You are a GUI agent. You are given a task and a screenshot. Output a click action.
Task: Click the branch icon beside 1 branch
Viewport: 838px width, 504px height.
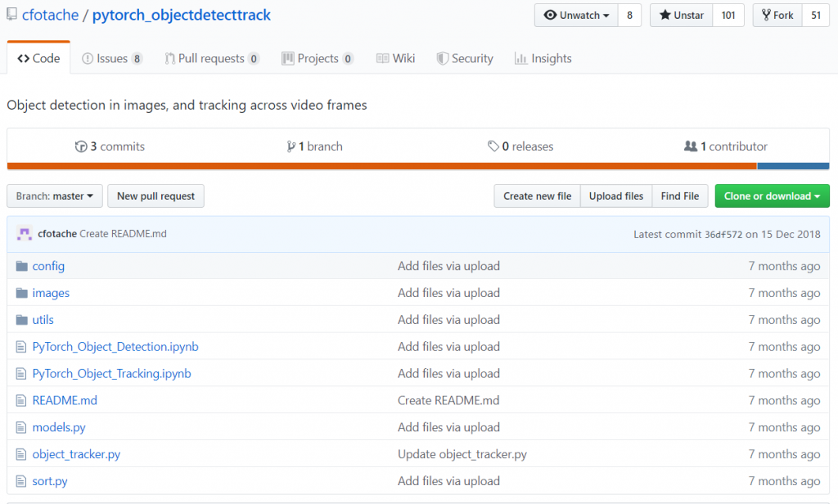pos(291,146)
